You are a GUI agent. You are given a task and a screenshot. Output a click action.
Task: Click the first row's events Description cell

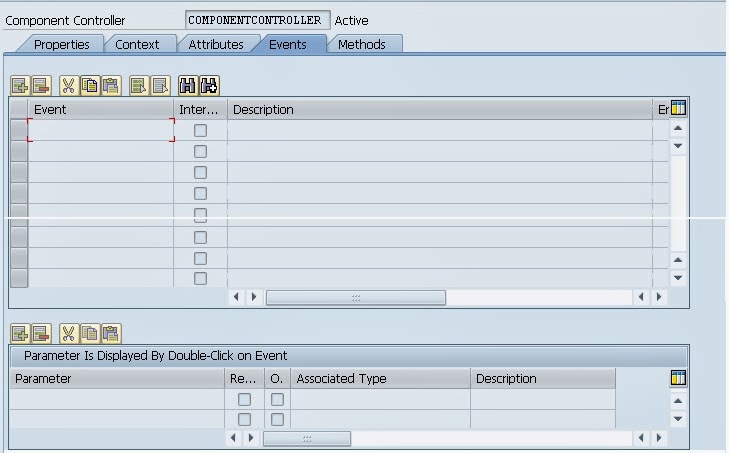tap(440, 130)
